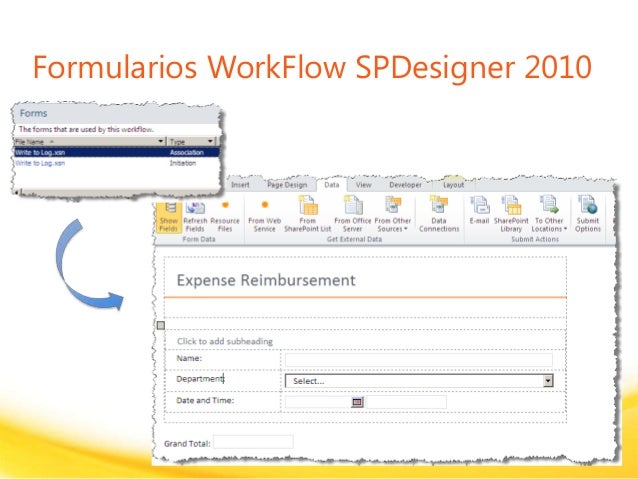The height and width of the screenshot is (479, 638).
Task: Open the Layout ribbon tab
Action: pos(453,185)
